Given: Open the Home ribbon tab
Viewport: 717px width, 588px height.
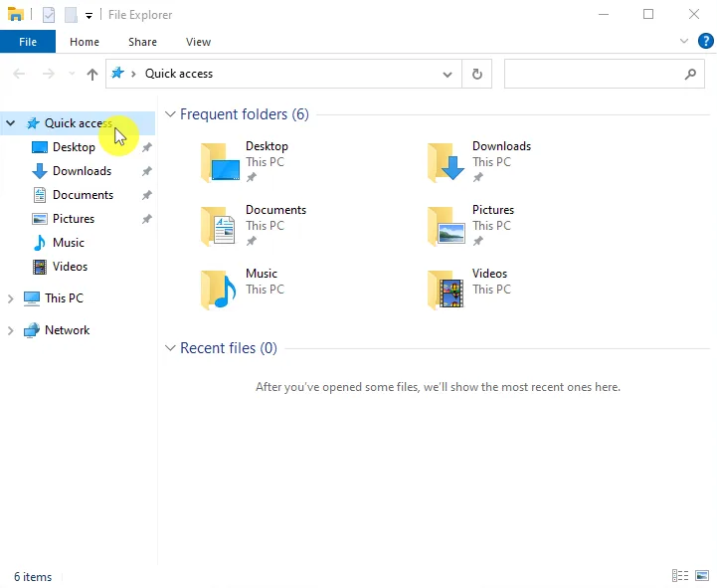Looking at the screenshot, I should (85, 42).
